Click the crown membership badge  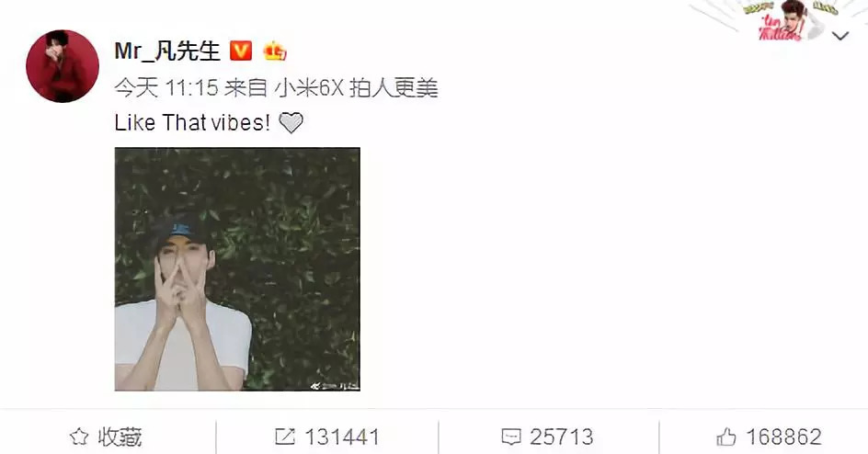coord(275,51)
